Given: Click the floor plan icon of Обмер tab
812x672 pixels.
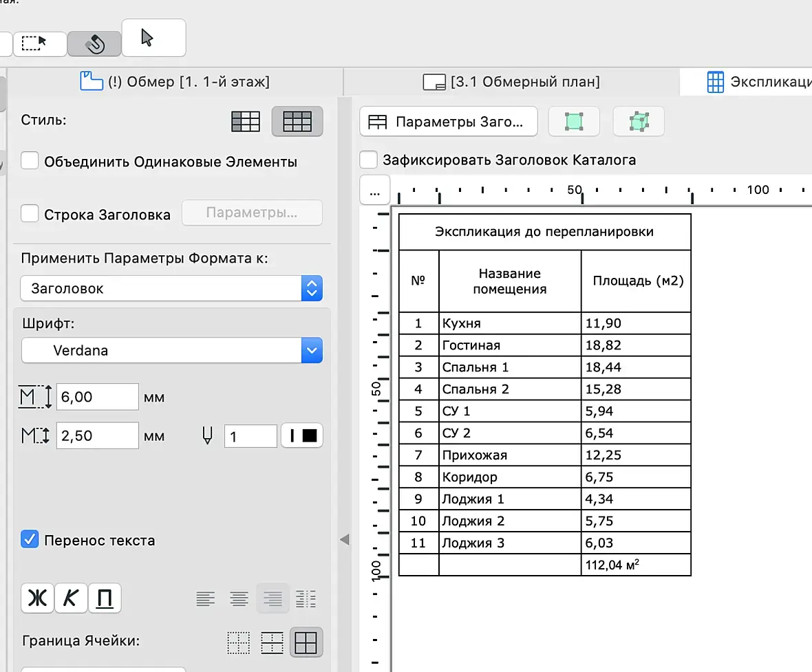Looking at the screenshot, I should 92,81.
